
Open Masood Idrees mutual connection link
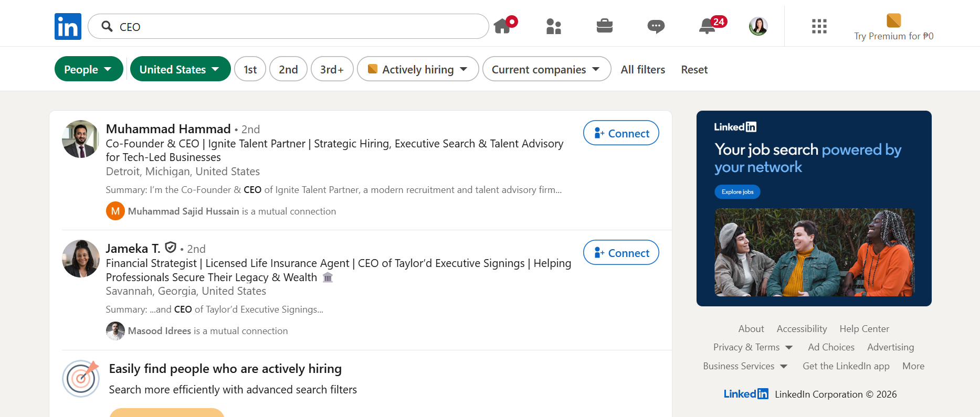pyautogui.click(x=159, y=331)
